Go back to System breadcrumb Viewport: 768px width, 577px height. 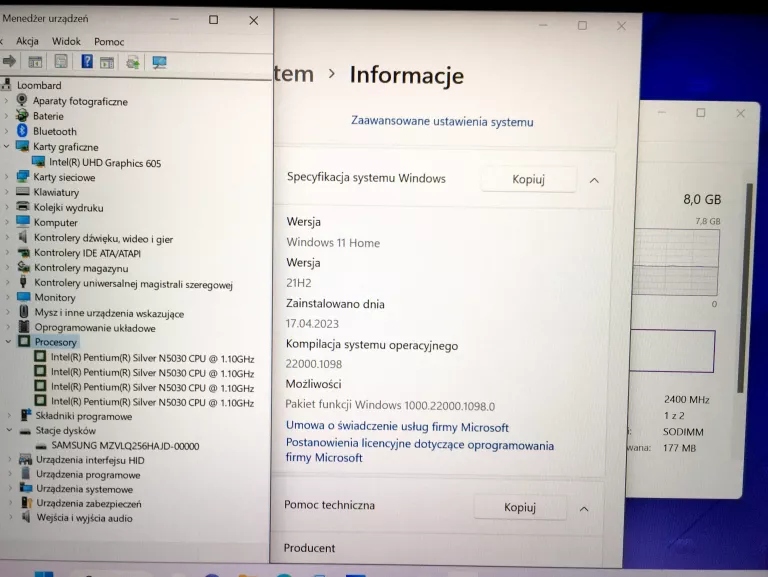[x=293, y=74]
